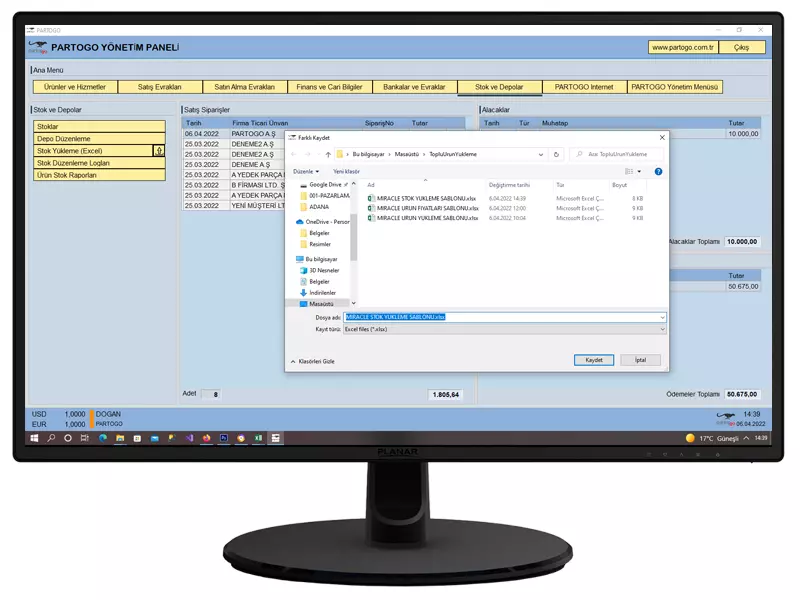The width and height of the screenshot is (800, 600).
Task: Switch to Excel in the taskbar
Action: tap(258, 438)
